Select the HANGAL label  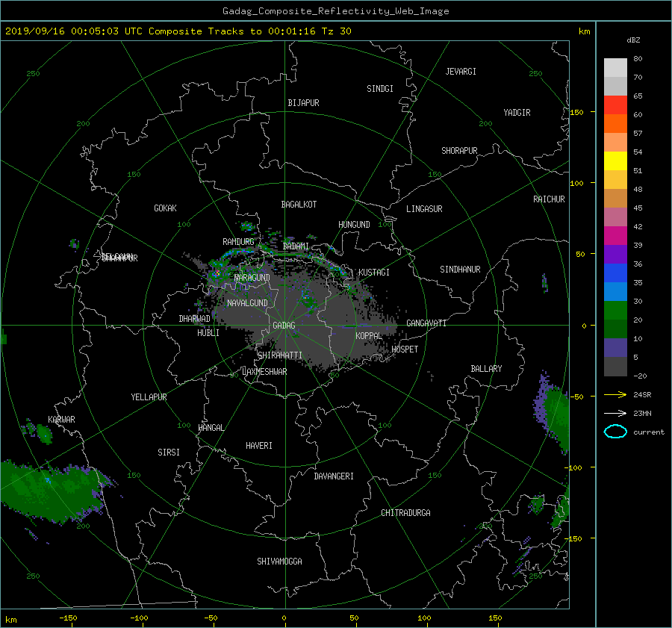pos(211,428)
